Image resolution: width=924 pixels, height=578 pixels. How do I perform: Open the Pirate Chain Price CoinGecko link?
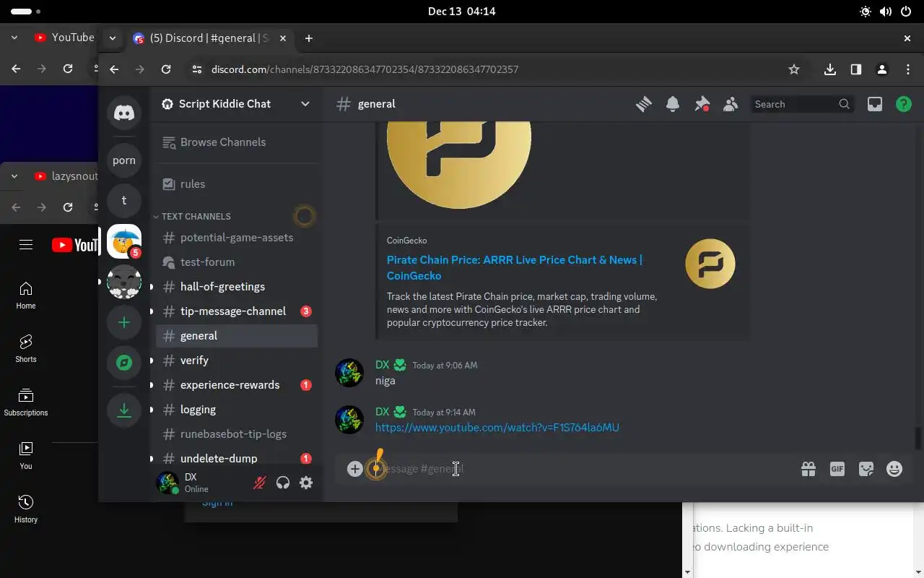pyautogui.click(x=515, y=267)
